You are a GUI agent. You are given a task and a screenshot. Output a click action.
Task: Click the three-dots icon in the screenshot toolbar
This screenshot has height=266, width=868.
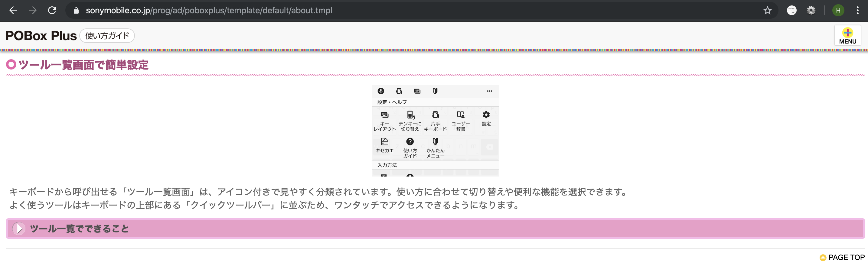(x=490, y=91)
